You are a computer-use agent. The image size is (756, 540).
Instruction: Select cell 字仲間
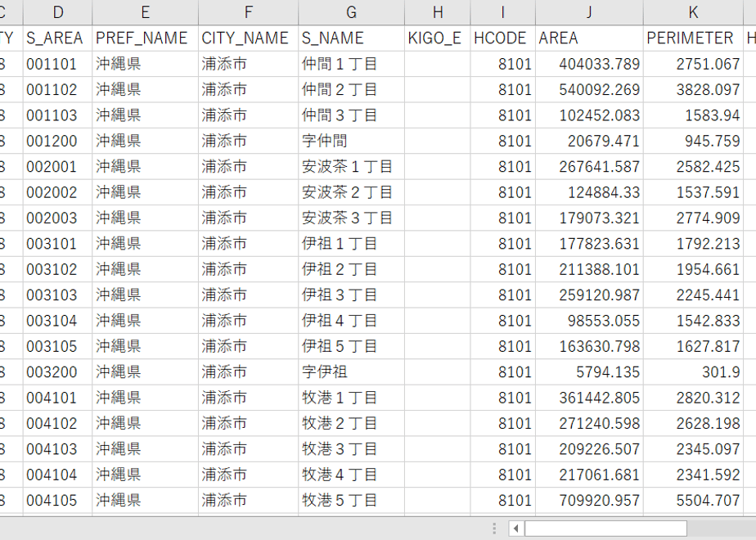[352, 141]
